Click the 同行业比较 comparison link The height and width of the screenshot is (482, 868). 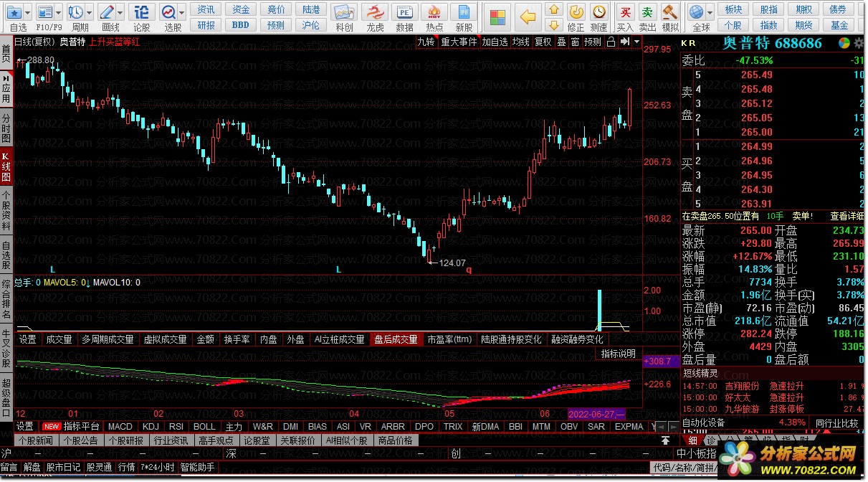[836, 423]
